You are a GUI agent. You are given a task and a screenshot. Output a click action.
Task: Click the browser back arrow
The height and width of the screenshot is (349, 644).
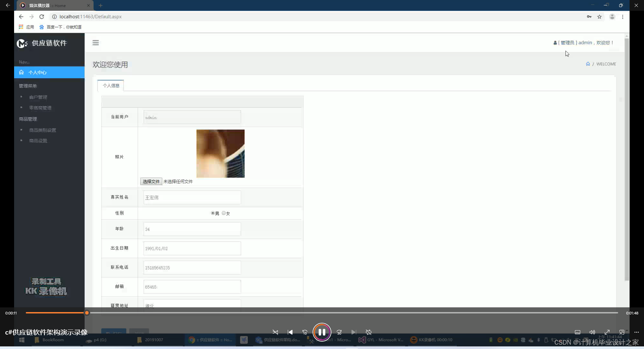[21, 17]
